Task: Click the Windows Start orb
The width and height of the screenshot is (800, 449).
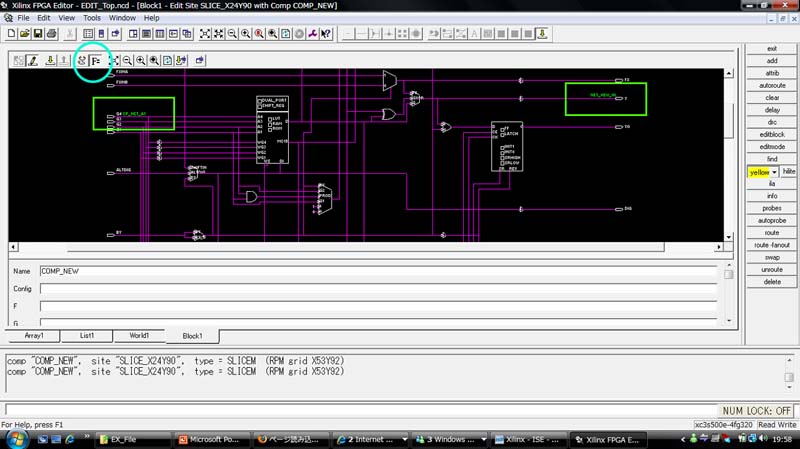Action: tap(16, 439)
